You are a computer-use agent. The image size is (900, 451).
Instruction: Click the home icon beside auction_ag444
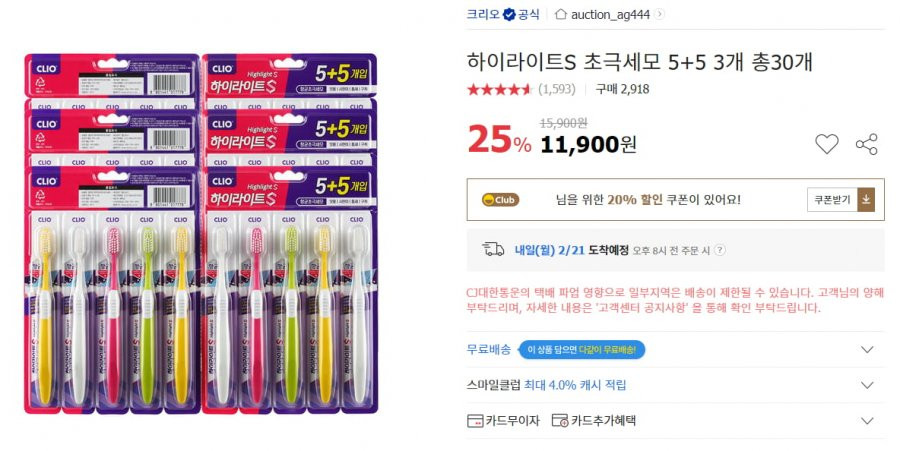click(x=561, y=14)
